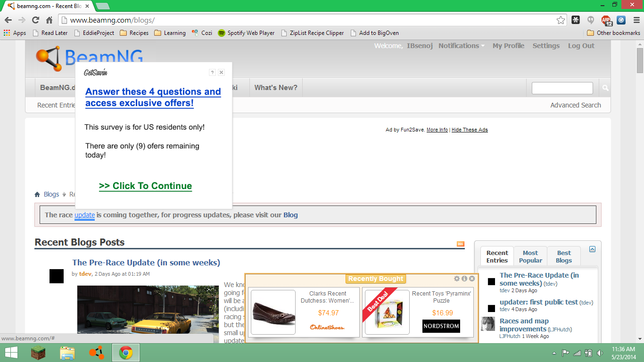Click the GetSavin popup help icon

[212, 72]
